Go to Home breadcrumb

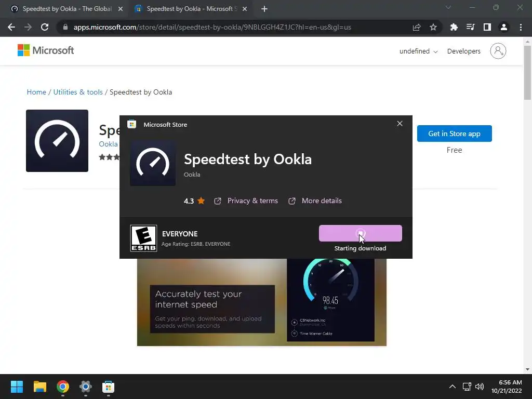[36, 92]
